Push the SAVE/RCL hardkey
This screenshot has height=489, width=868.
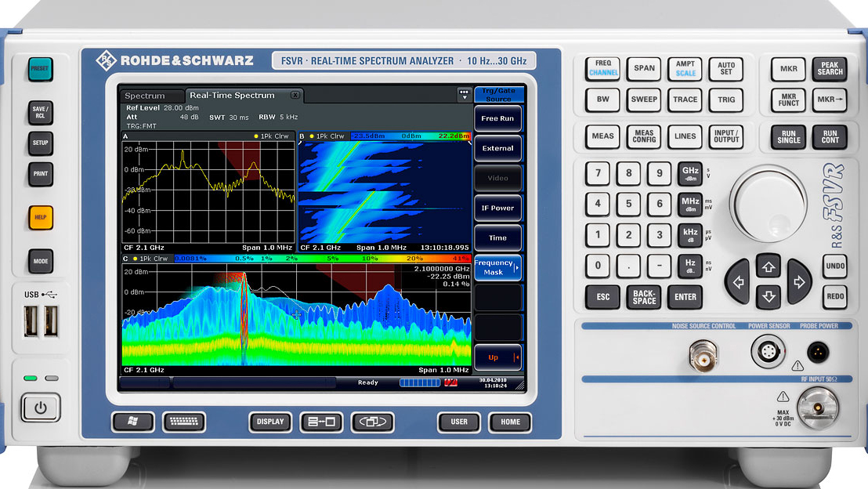[40, 112]
